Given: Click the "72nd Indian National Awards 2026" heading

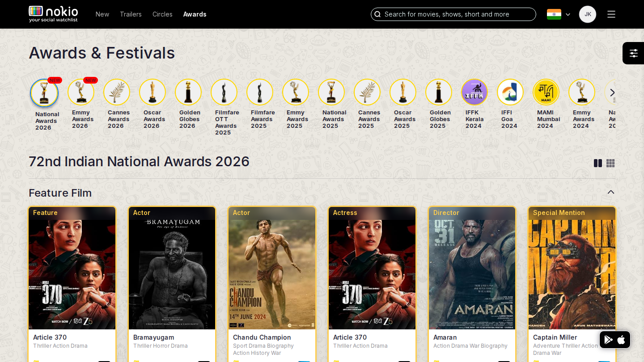Looking at the screenshot, I should [139, 161].
